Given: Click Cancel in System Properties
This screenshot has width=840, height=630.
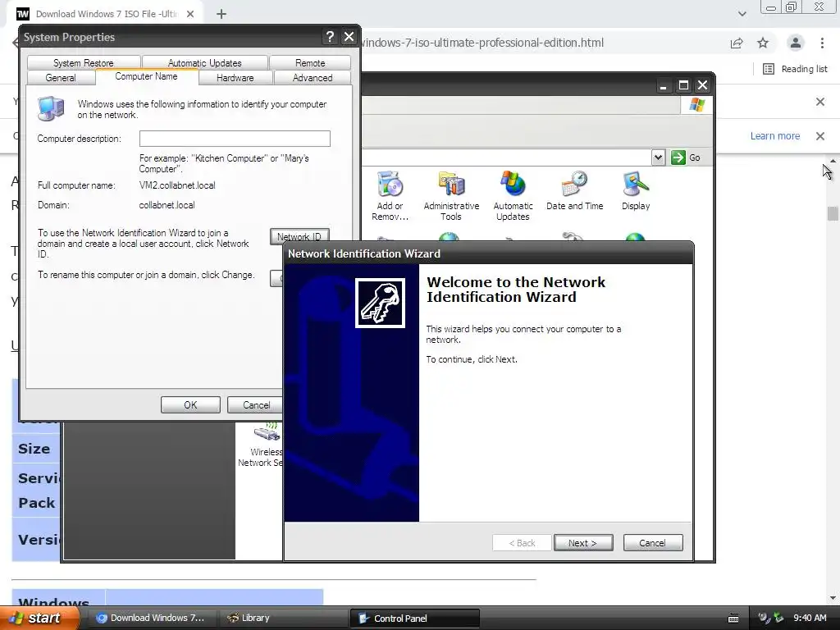Looking at the screenshot, I should pos(255,405).
